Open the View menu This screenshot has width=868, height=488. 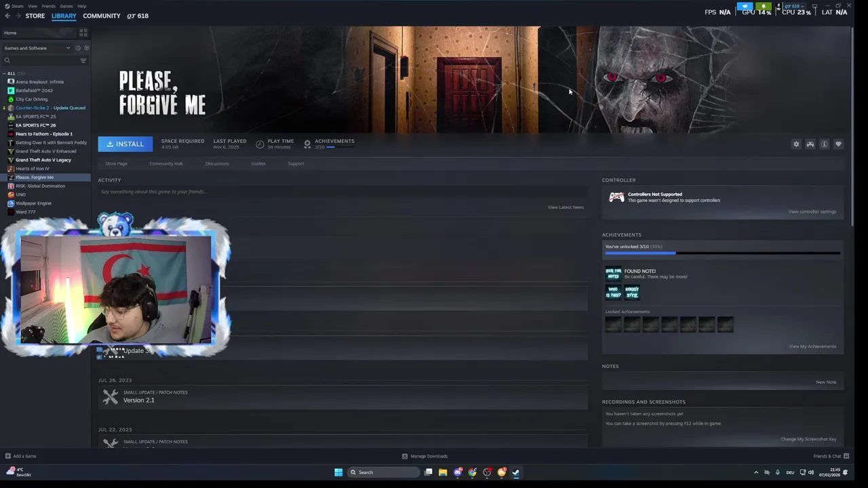point(33,6)
